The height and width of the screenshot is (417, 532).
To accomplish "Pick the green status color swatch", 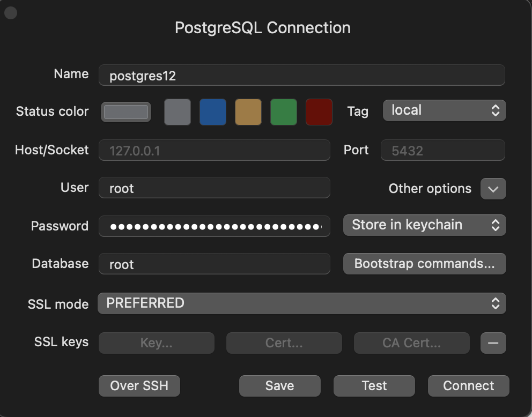I will tap(284, 112).
